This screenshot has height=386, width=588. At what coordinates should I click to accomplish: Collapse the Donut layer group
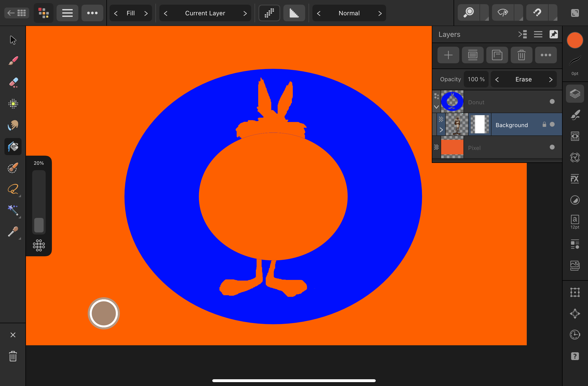coord(436,107)
